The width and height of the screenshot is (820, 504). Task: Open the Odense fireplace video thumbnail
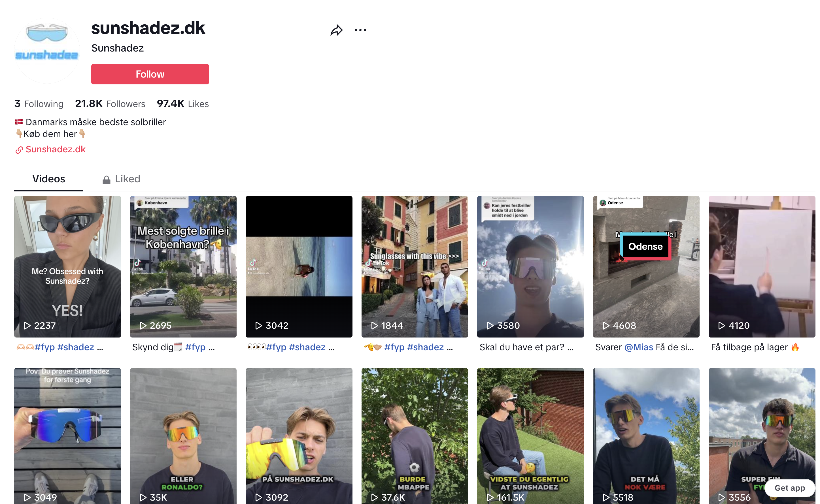[x=645, y=267]
